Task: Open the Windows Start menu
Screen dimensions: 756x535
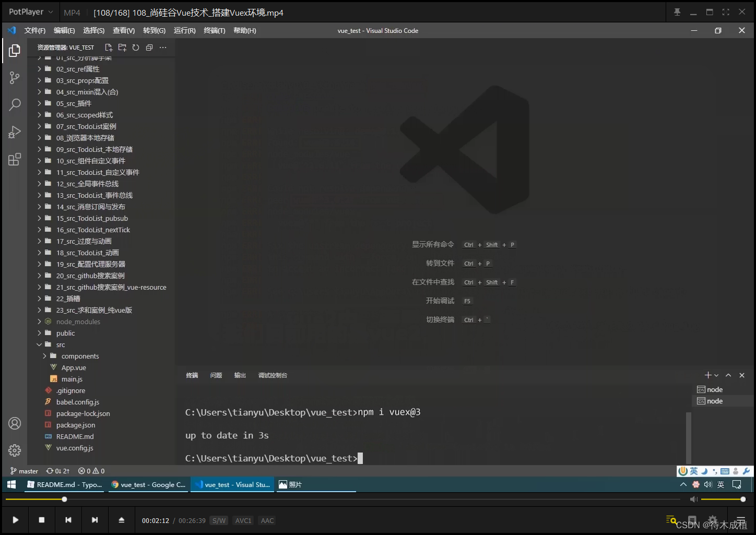Action: [11, 485]
